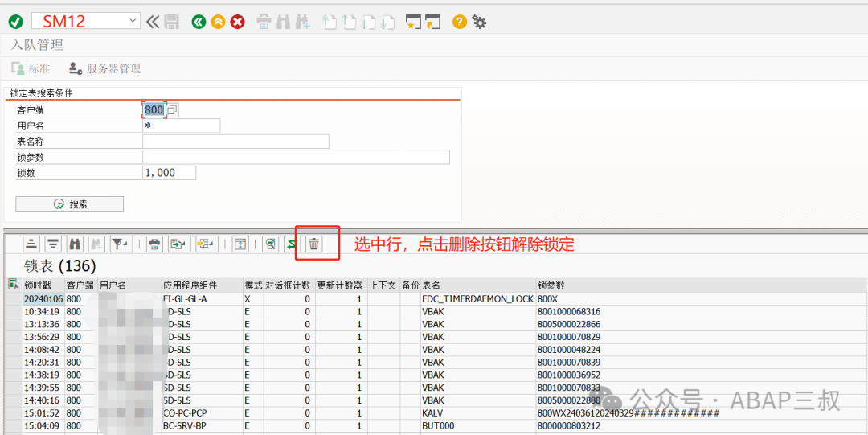Click the 更新计数器 column header
Screen dimensions: 868x435
point(341,285)
